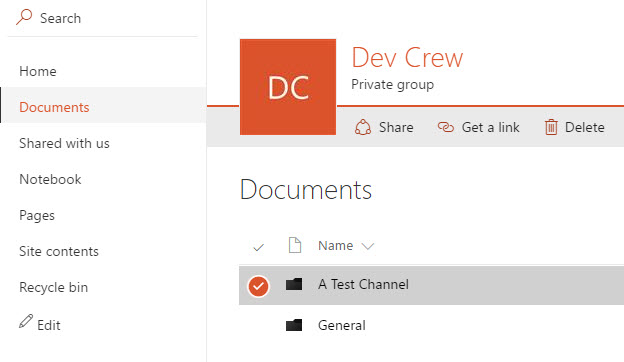Click into the Search field
This screenshot has width=624, height=362.
click(103, 18)
